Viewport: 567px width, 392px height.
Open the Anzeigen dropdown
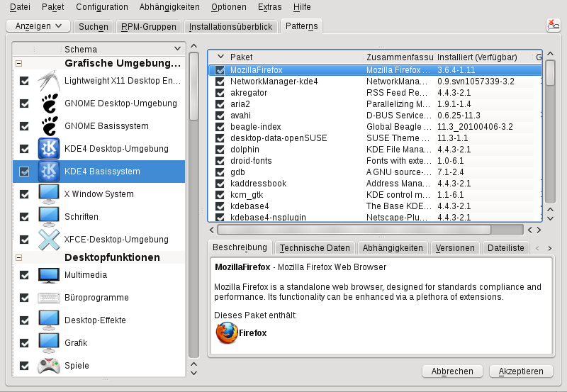pyautogui.click(x=38, y=26)
